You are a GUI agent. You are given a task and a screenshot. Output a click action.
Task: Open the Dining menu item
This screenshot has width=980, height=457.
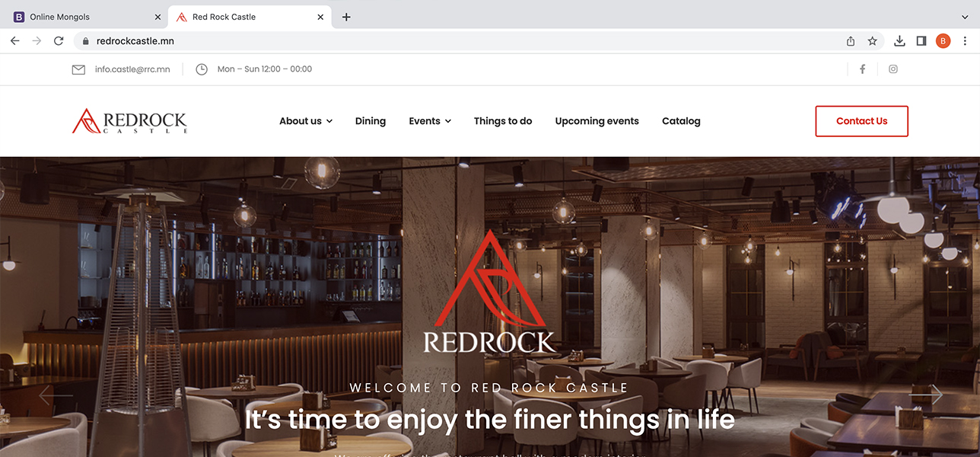tap(371, 121)
